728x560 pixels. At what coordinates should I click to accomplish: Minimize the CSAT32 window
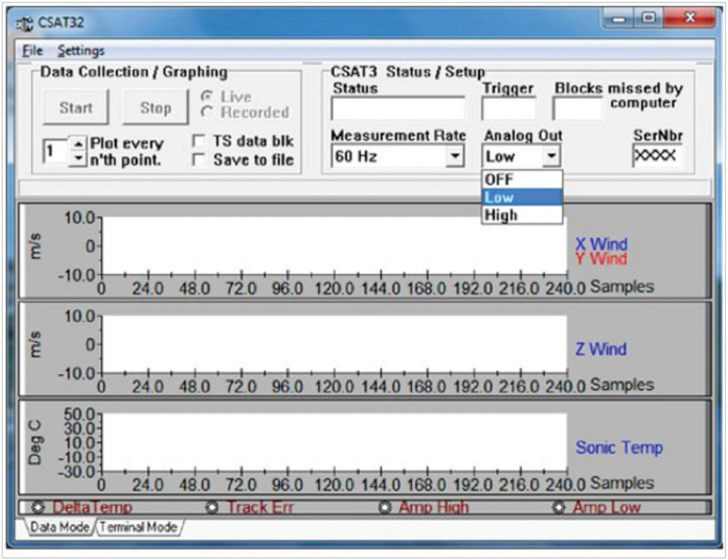619,19
